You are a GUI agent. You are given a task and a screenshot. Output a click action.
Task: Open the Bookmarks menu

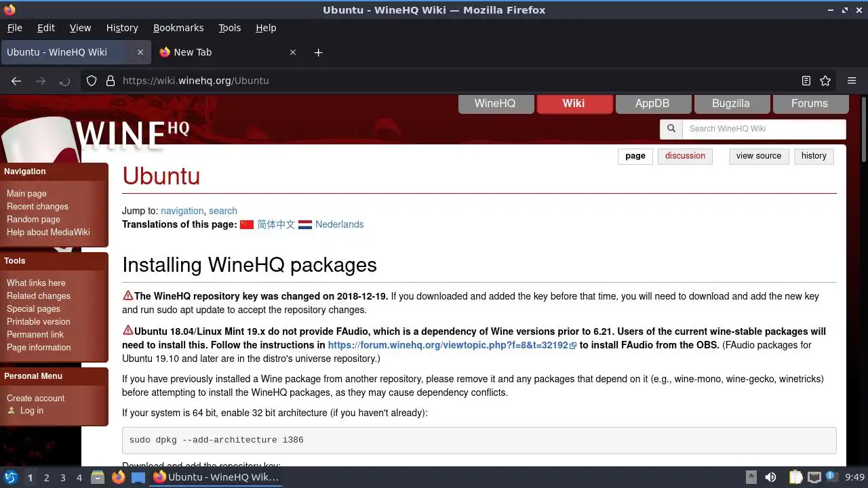178,28
